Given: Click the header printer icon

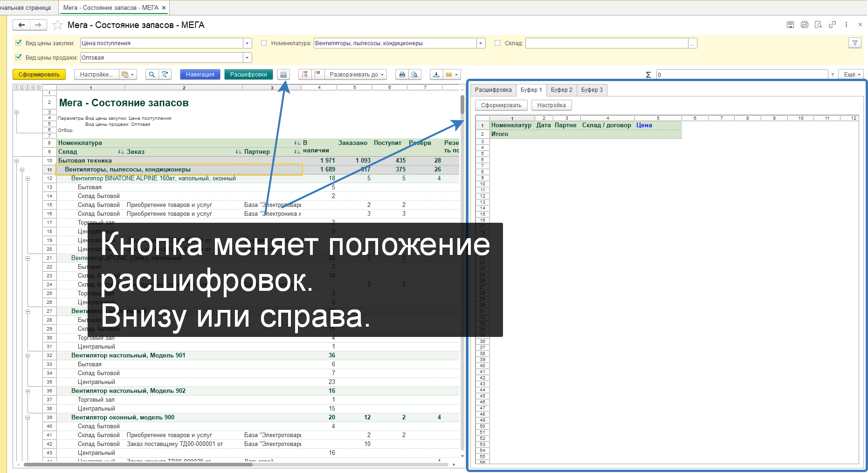Looking at the screenshot, I should [x=804, y=25].
